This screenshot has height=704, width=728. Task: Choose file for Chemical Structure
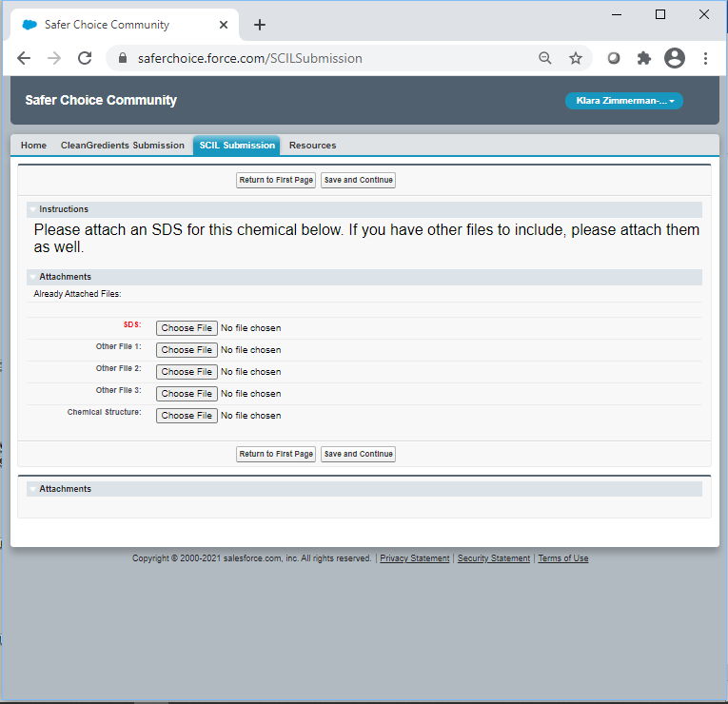(187, 416)
